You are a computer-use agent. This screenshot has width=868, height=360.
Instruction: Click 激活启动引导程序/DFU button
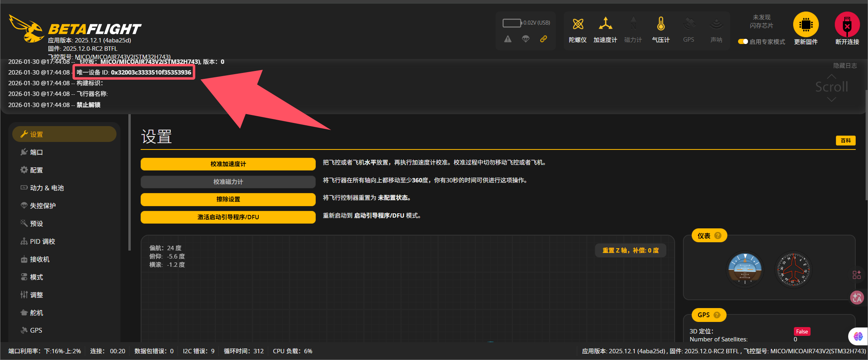pos(228,217)
